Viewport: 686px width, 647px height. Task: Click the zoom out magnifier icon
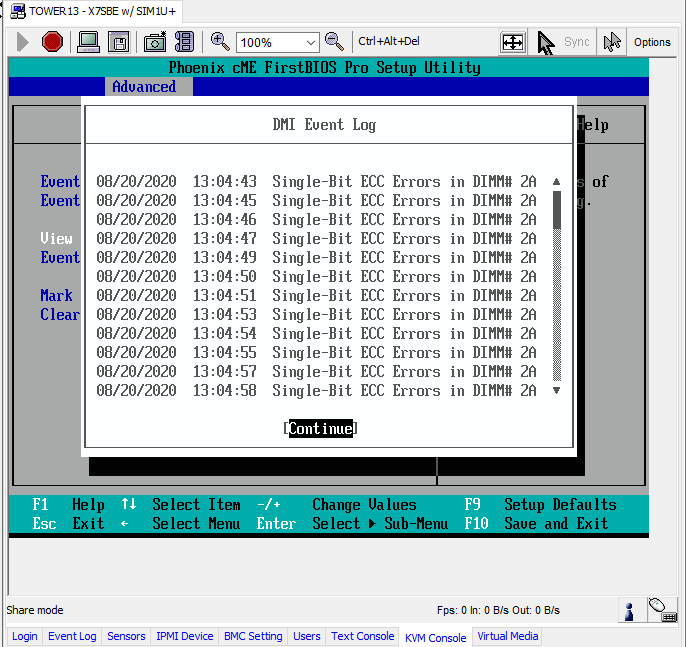pyautogui.click(x=334, y=42)
